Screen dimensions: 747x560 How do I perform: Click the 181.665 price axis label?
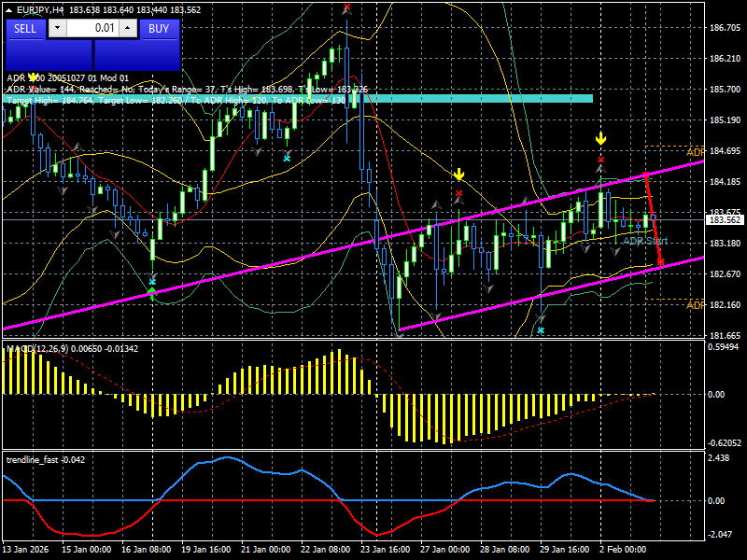(x=726, y=335)
